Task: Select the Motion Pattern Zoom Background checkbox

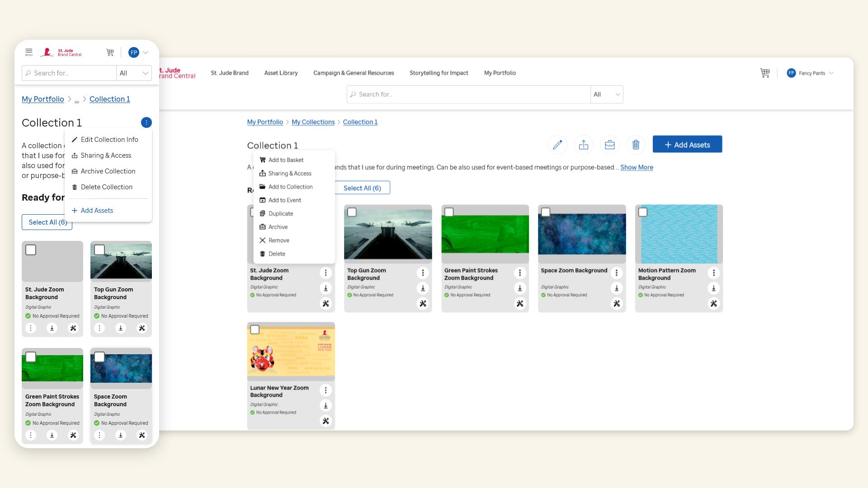Action: tap(643, 212)
